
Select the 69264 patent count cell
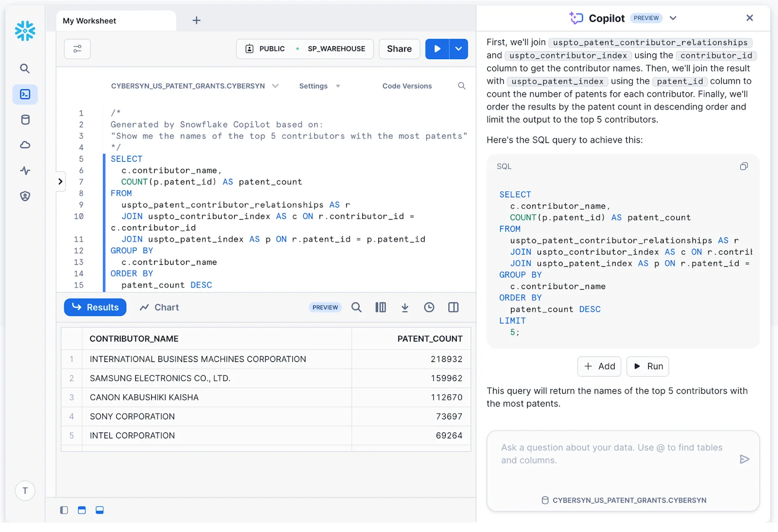coord(411,436)
